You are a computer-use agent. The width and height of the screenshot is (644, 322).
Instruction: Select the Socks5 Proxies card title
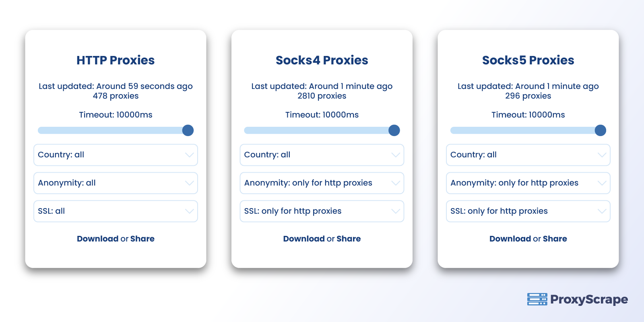click(528, 60)
